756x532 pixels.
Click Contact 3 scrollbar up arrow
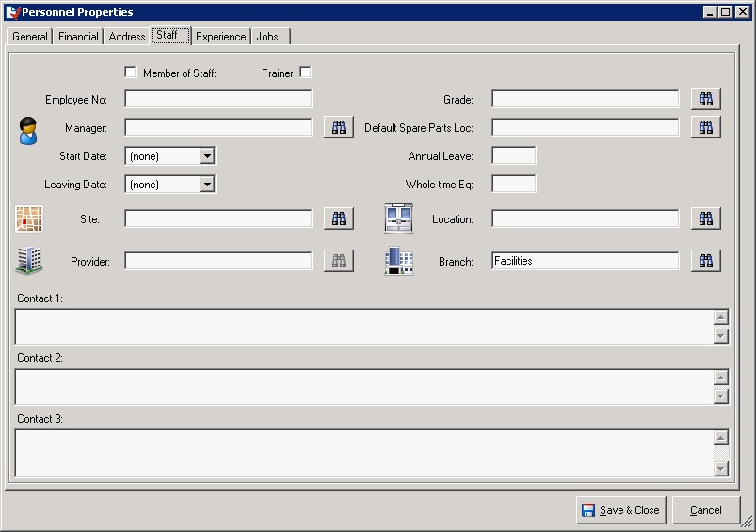(x=721, y=438)
